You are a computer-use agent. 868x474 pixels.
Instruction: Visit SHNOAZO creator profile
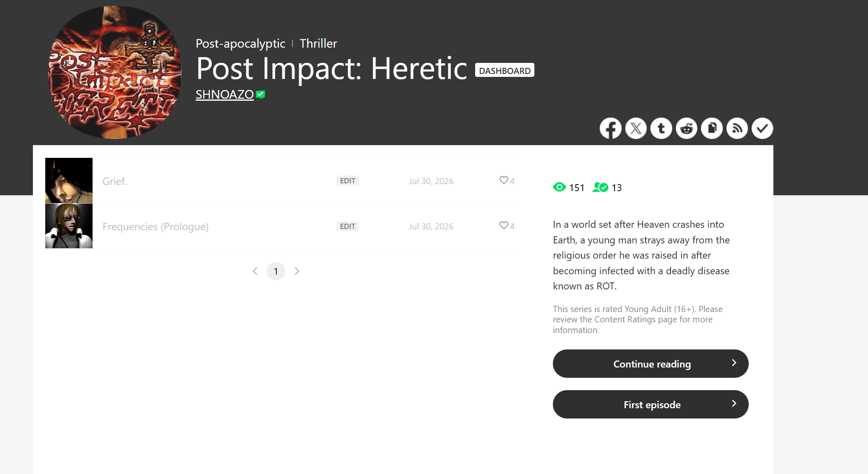click(x=225, y=95)
